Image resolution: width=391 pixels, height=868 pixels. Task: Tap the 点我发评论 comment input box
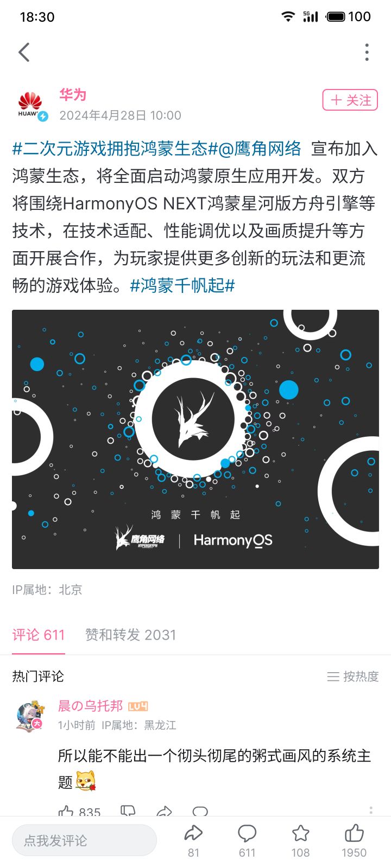tap(84, 840)
